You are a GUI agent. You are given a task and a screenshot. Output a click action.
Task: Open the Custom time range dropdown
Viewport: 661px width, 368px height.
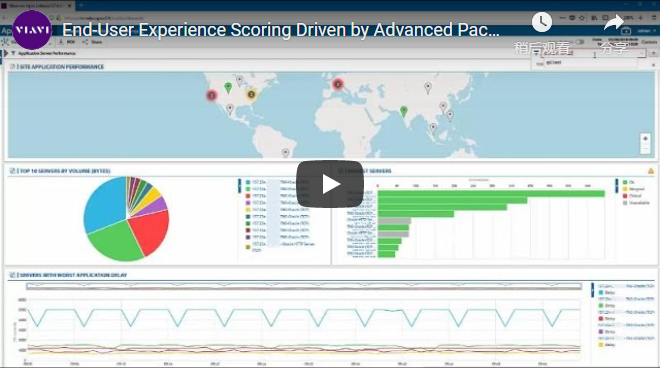(x=649, y=42)
